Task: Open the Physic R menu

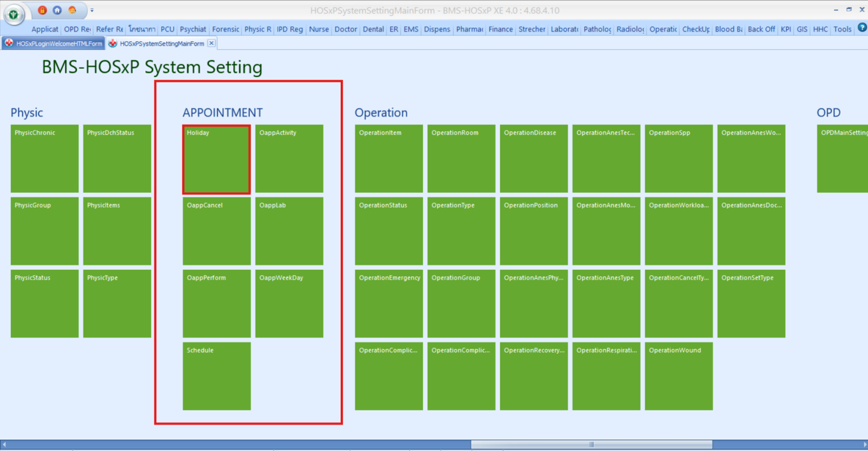Action: click(x=258, y=29)
